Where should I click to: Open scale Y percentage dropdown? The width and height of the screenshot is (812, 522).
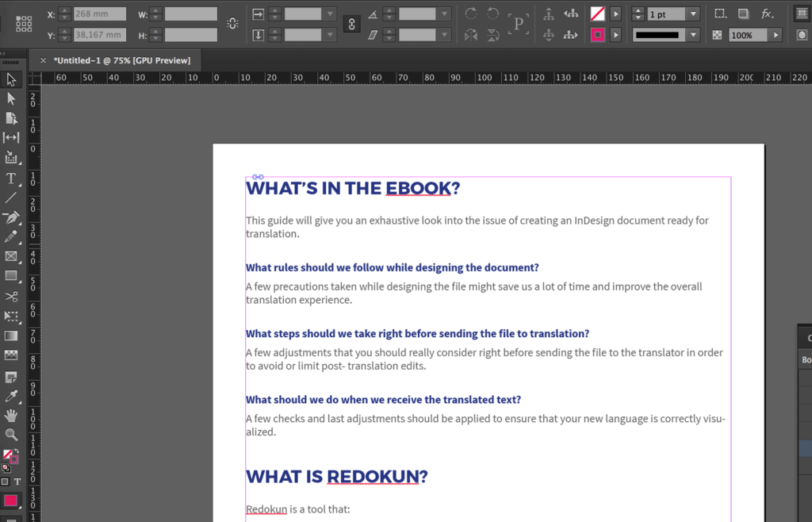click(330, 35)
